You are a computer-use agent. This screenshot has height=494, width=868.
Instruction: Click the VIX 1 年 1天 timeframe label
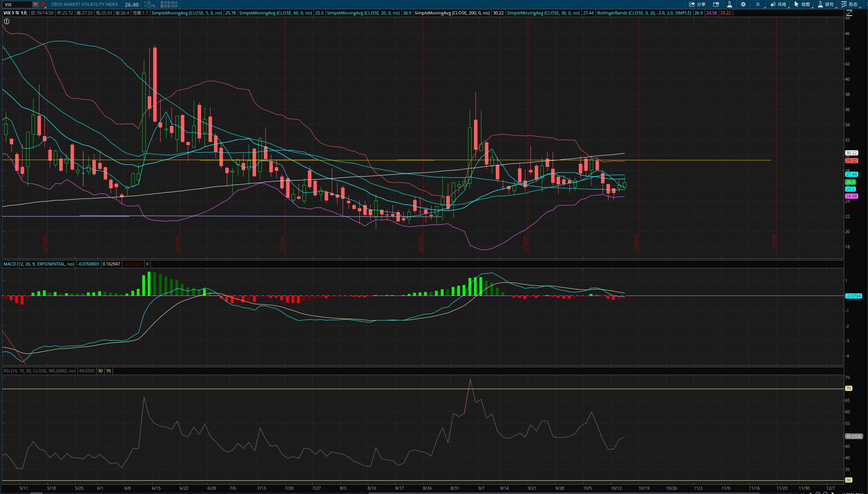point(16,13)
